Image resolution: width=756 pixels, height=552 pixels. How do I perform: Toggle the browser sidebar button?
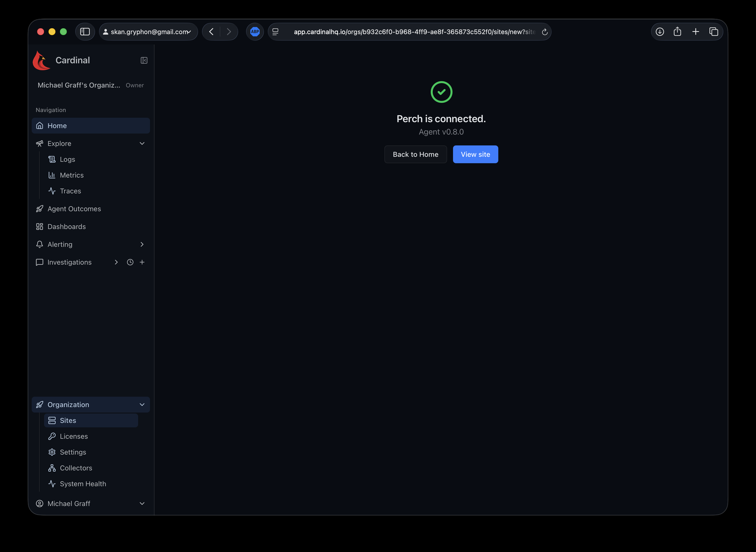tap(85, 32)
